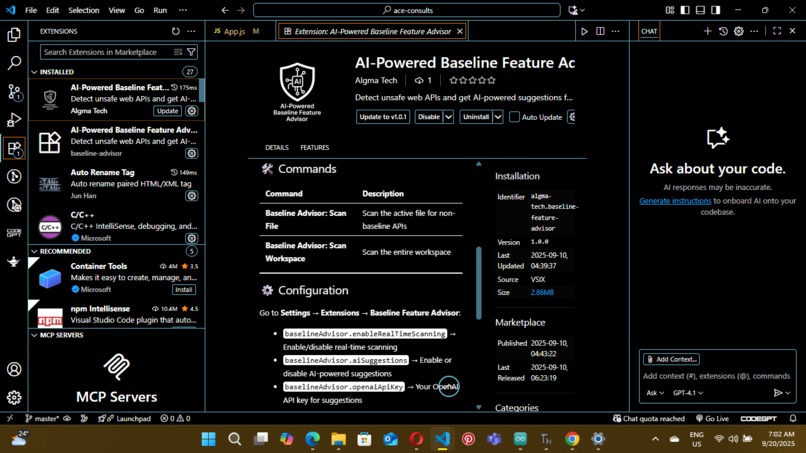Viewport: 806px width, 453px height.
Task: Click the master branch in status bar
Action: pos(42,419)
